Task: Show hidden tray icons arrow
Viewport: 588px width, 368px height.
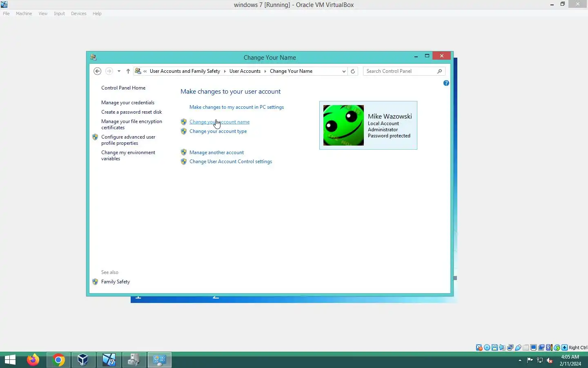Action: click(520, 360)
